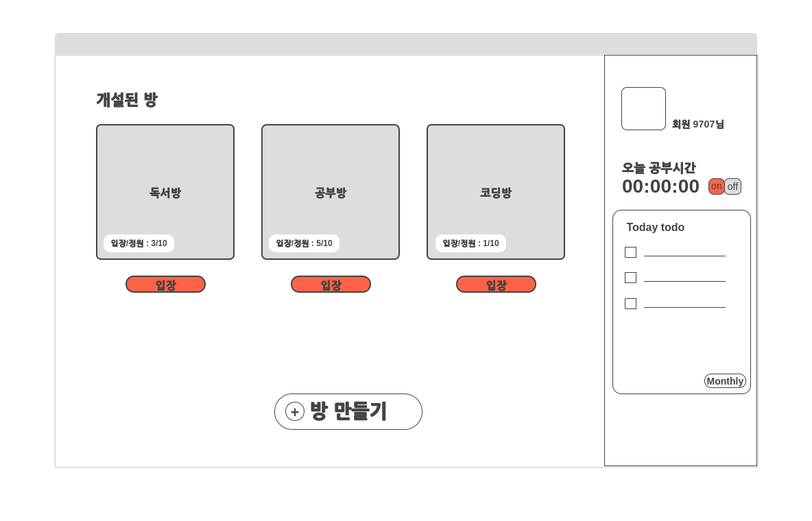The width and height of the screenshot is (812, 521).
Task: Click the 개설된 방 heading
Action: [x=126, y=99]
